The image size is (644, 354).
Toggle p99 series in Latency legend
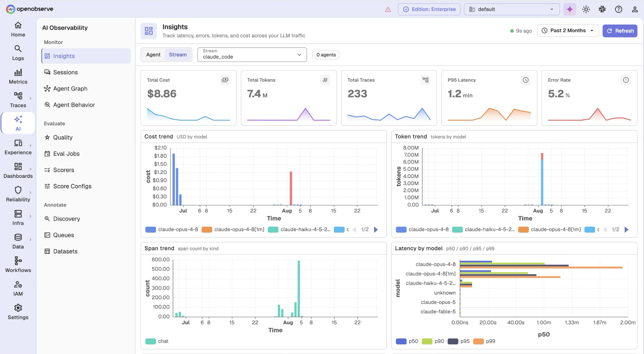[x=484, y=341]
